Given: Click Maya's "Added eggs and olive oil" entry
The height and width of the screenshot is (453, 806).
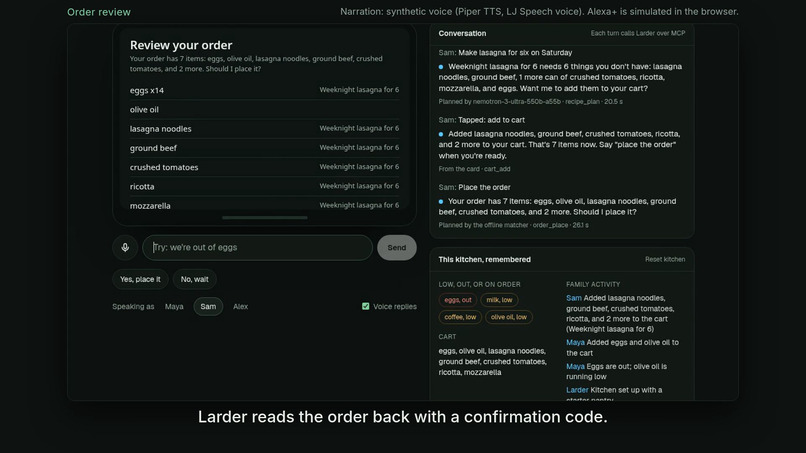Looking at the screenshot, I should (x=622, y=348).
